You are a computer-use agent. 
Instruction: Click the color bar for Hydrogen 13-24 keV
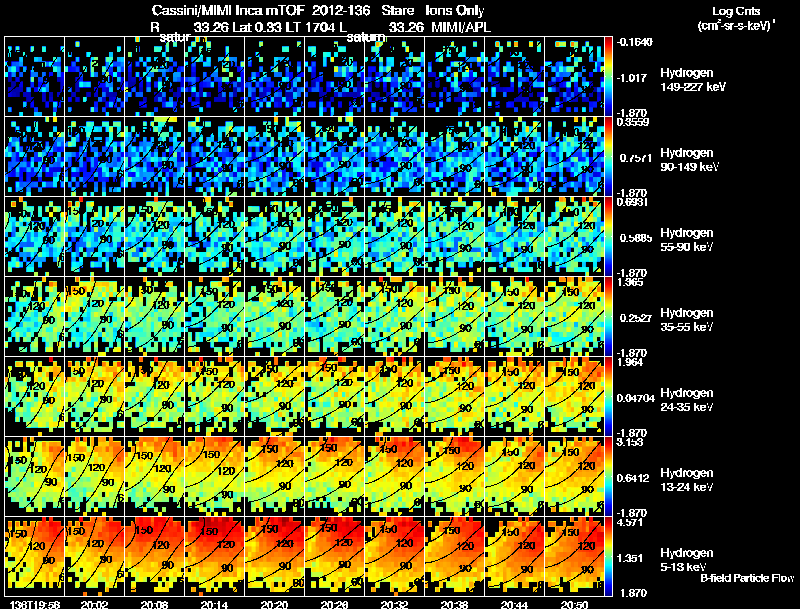pyautogui.click(x=608, y=477)
